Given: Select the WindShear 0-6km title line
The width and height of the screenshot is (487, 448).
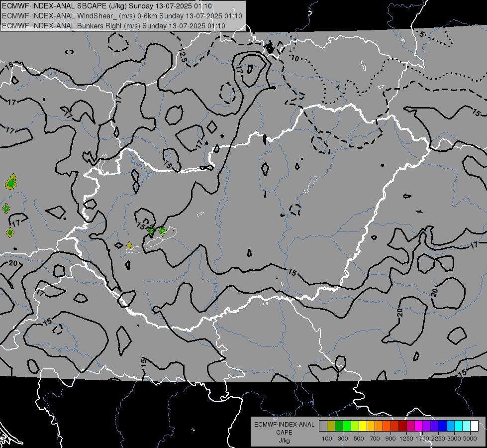Looking at the screenshot, I should point(122,16).
